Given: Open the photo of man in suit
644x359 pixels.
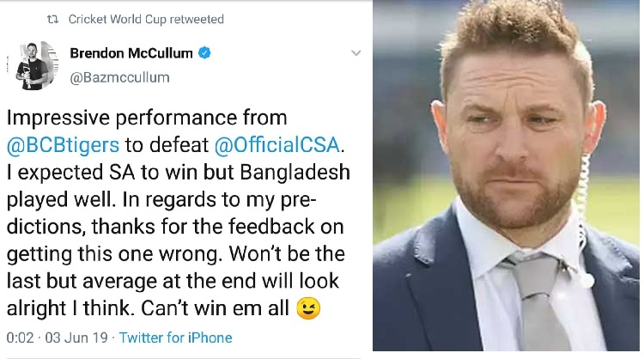Looking at the screenshot, I should [x=506, y=175].
